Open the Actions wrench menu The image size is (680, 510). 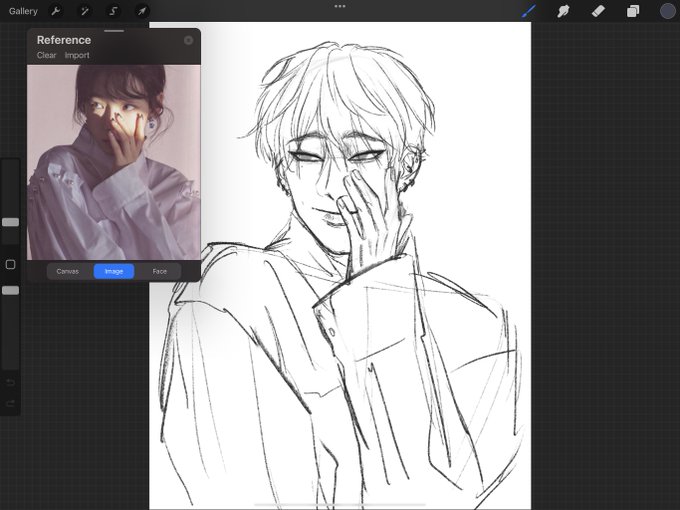click(56, 11)
